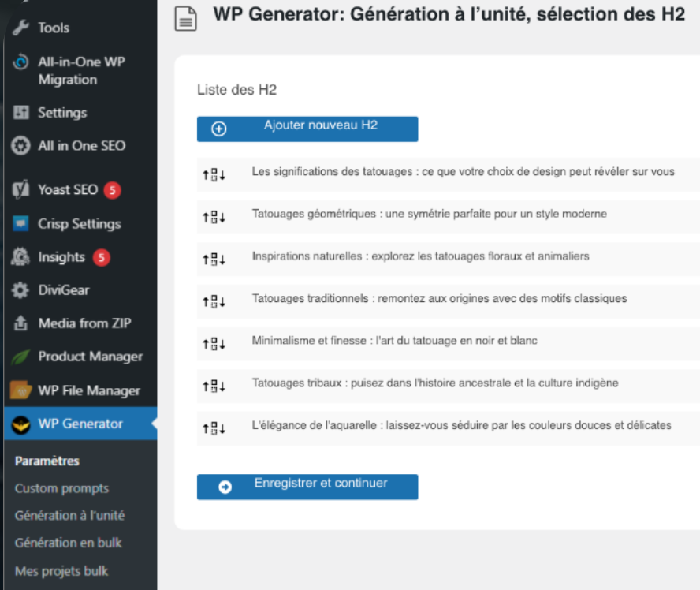Click the 'Liste des H2' heading
Image resolution: width=700 pixels, height=590 pixels.
point(237,90)
